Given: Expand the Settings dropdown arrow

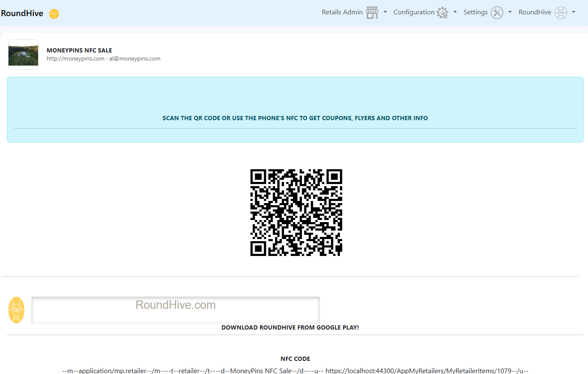Looking at the screenshot, I should [510, 12].
